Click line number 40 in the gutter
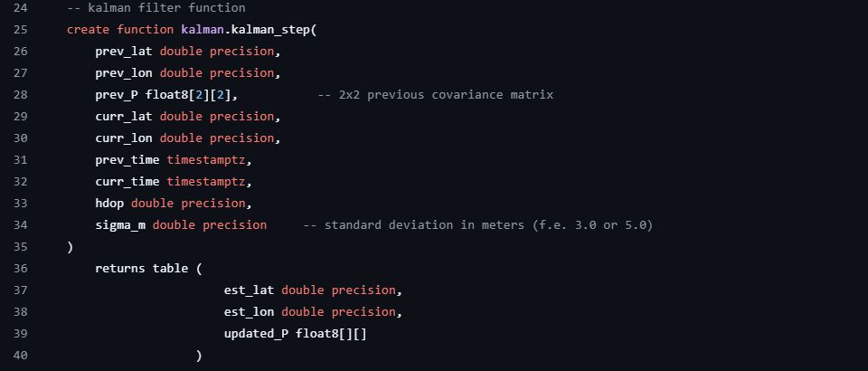 [x=21, y=355]
